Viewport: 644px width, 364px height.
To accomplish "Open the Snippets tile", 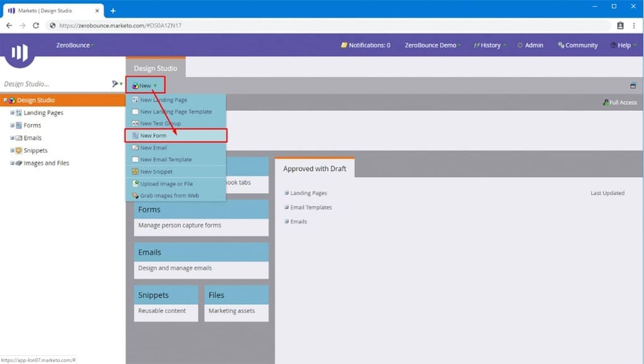I will (166, 304).
